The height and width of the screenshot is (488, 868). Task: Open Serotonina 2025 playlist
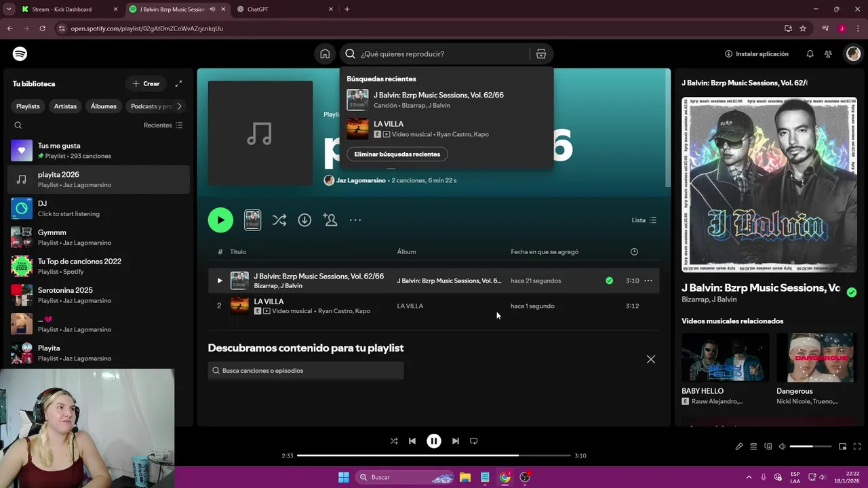coord(99,295)
